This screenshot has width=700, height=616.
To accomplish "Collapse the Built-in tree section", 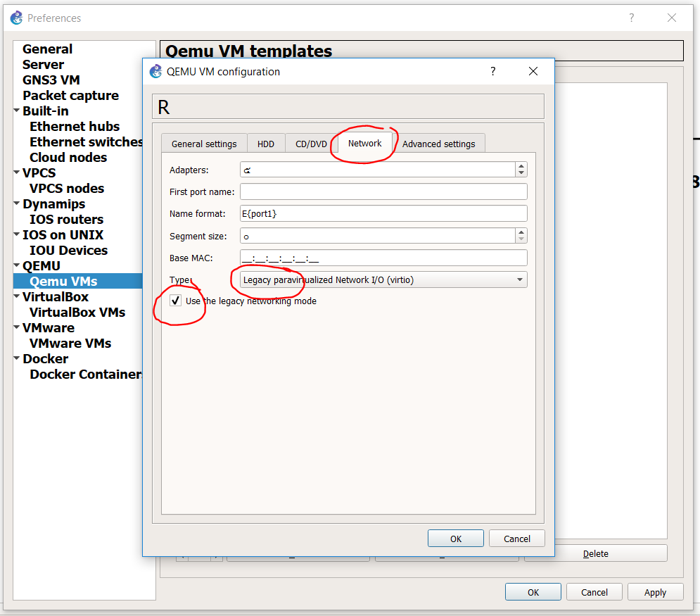I will pyautogui.click(x=16, y=110).
